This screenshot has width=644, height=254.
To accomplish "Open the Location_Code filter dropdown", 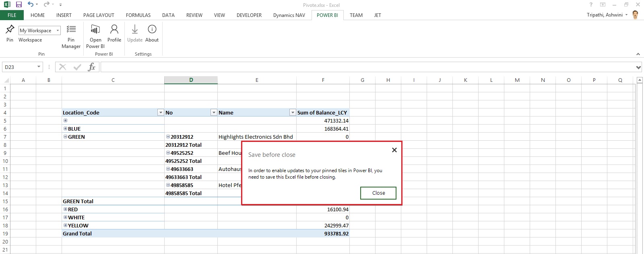I will point(161,112).
